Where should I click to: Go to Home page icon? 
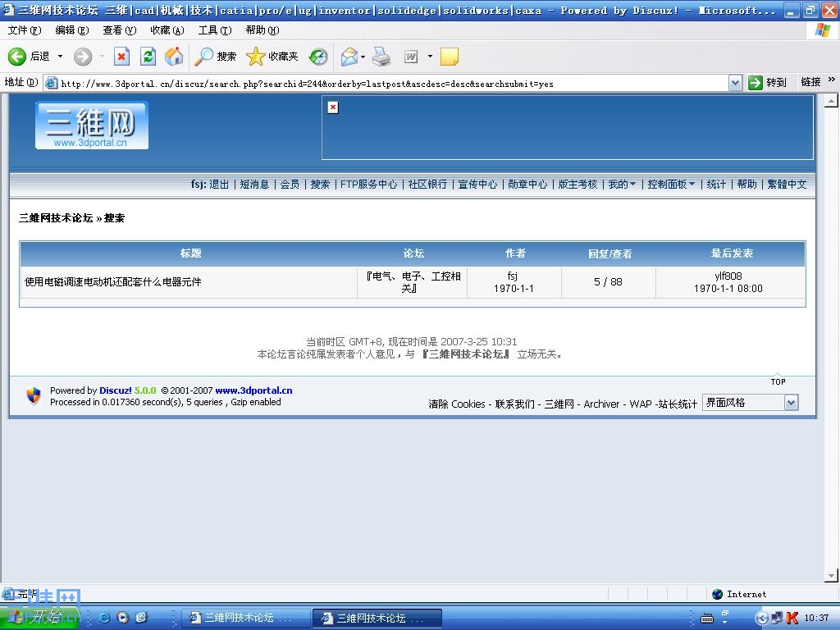(x=174, y=57)
